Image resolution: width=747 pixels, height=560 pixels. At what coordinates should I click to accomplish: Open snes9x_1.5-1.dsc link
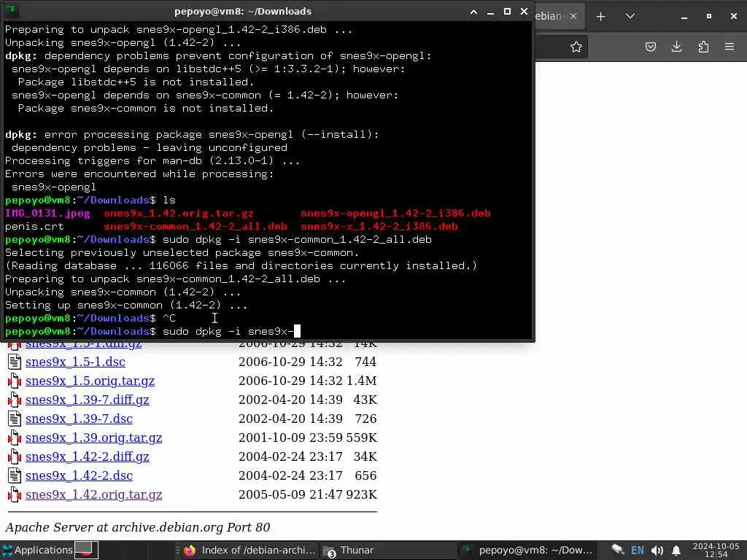click(x=75, y=362)
